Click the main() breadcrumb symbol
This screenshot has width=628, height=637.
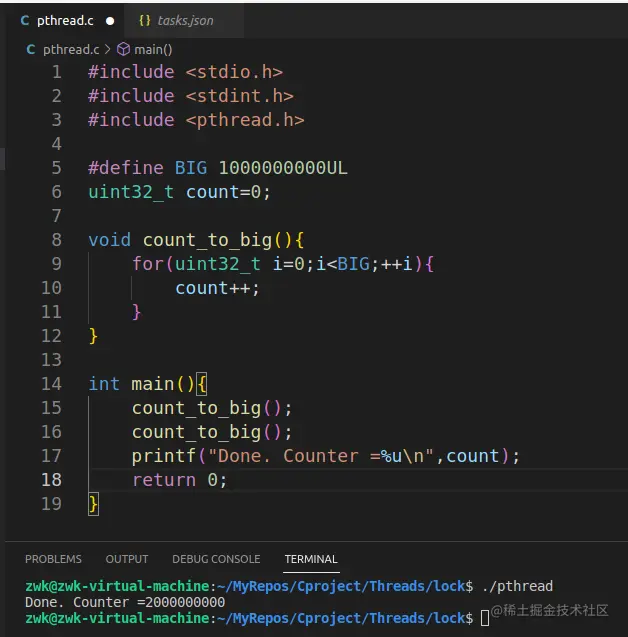point(153,50)
